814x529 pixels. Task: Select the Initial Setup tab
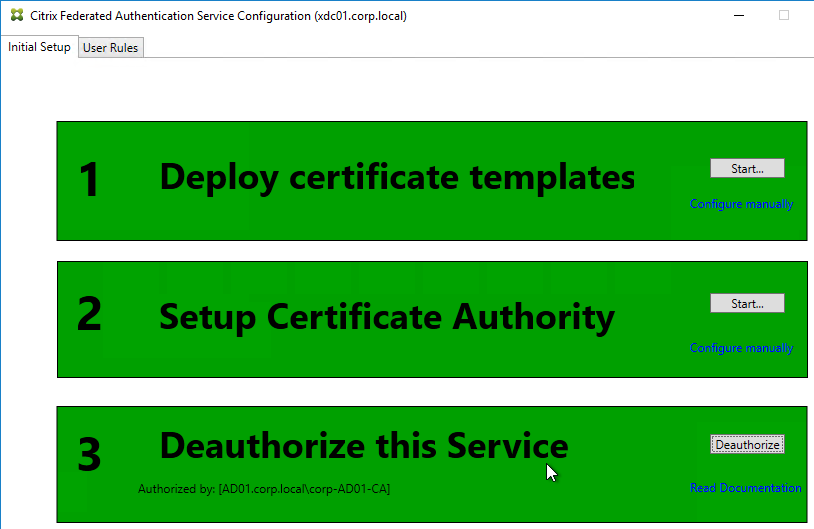click(x=39, y=47)
